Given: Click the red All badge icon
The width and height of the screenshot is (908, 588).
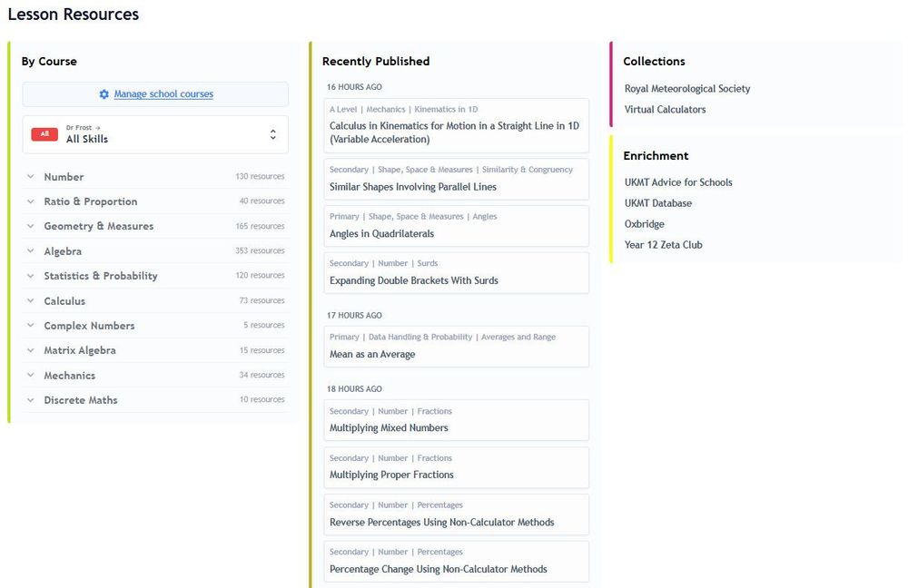Looking at the screenshot, I should coord(44,133).
